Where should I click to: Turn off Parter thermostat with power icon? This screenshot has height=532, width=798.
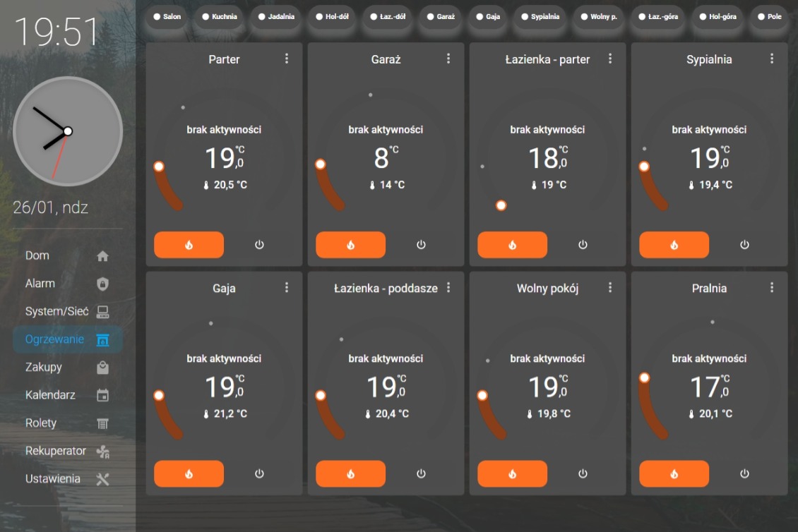click(260, 245)
